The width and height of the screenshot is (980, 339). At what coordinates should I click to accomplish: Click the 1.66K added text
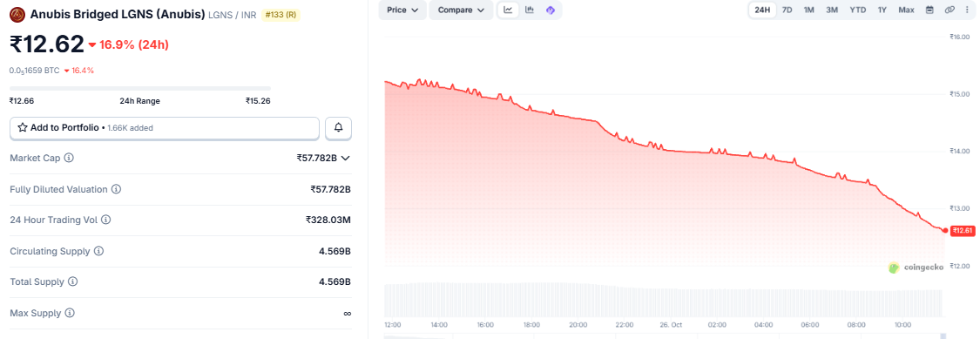[130, 127]
